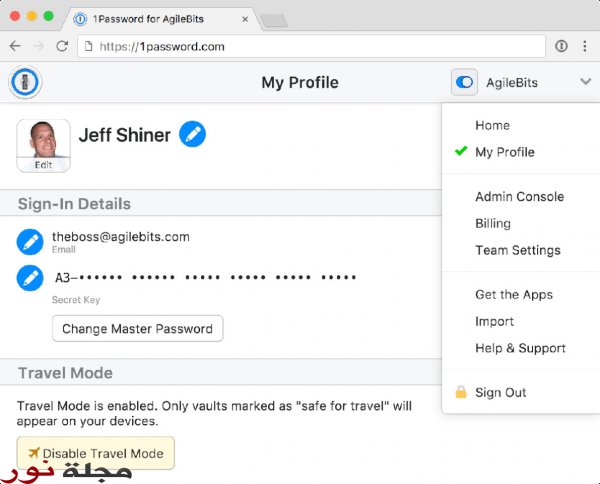Click the Jeff Shiner name text
Viewport: 600px width, 484px height.
point(124,135)
